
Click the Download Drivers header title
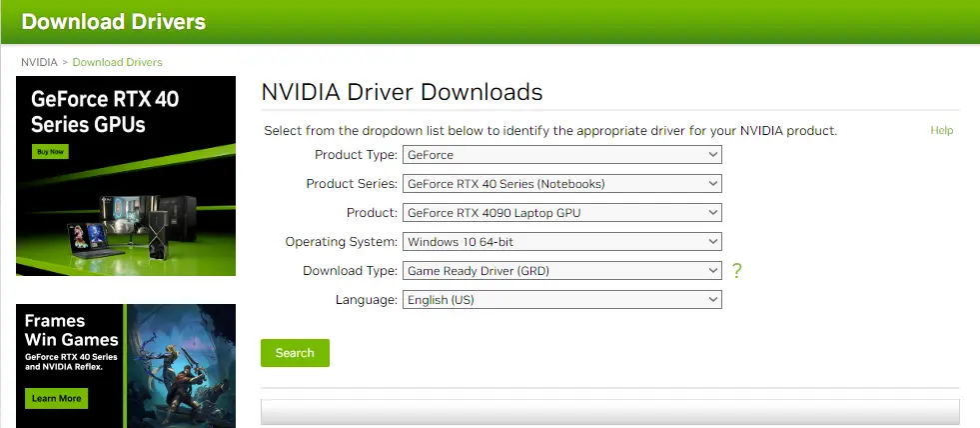[x=113, y=21]
